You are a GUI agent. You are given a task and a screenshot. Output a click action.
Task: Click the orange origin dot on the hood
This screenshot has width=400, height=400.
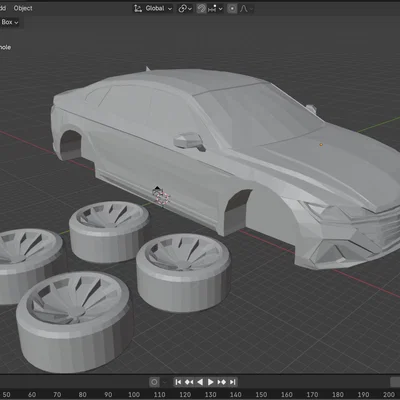point(321,145)
